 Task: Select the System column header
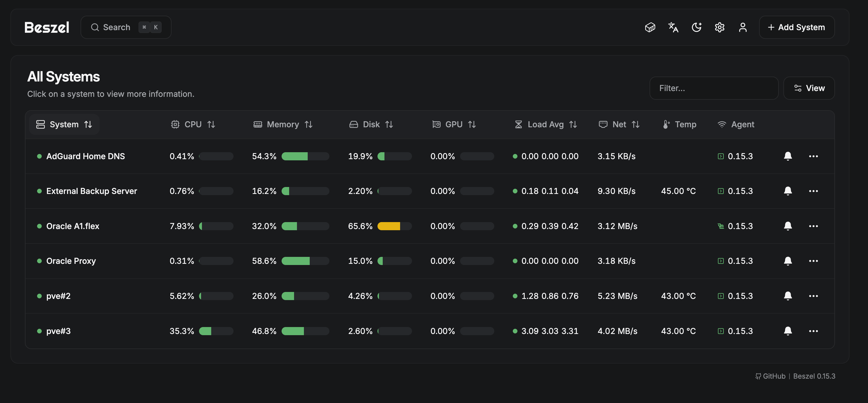64,124
